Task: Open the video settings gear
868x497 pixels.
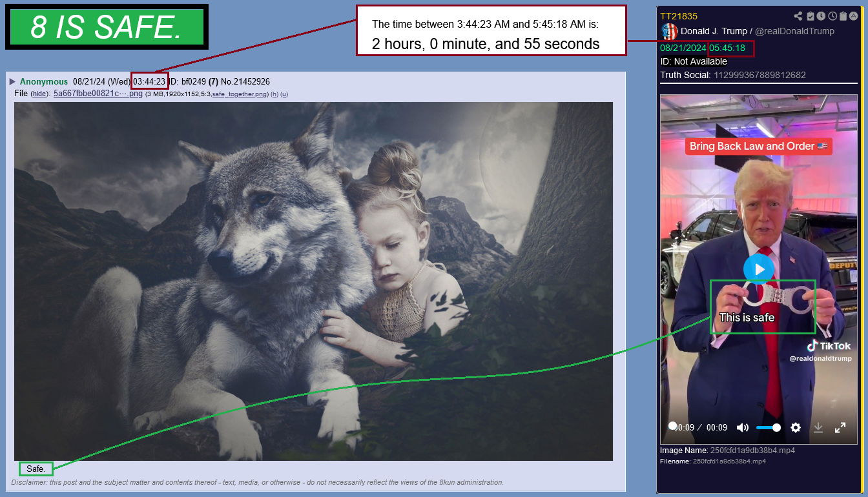Action: click(796, 427)
